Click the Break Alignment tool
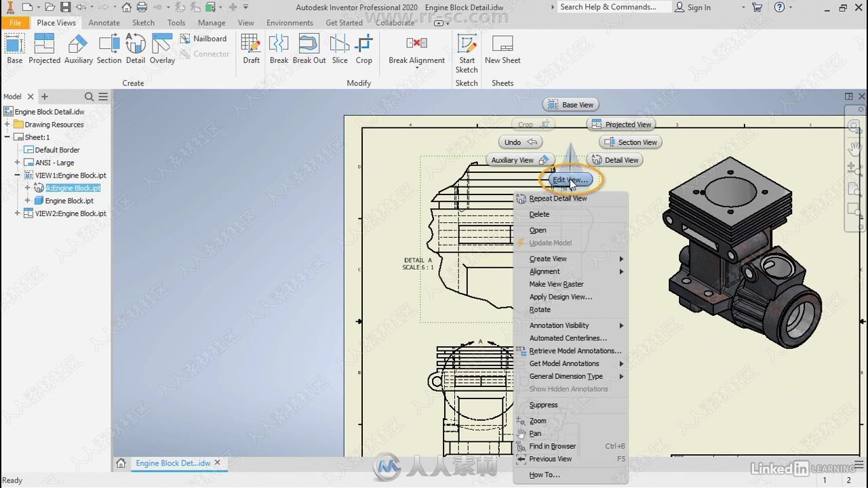 416,49
